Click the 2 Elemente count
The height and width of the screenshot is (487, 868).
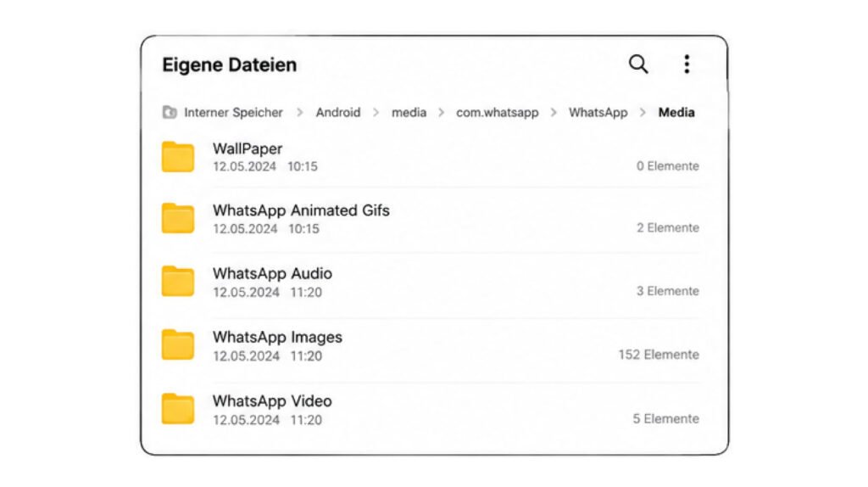click(668, 227)
